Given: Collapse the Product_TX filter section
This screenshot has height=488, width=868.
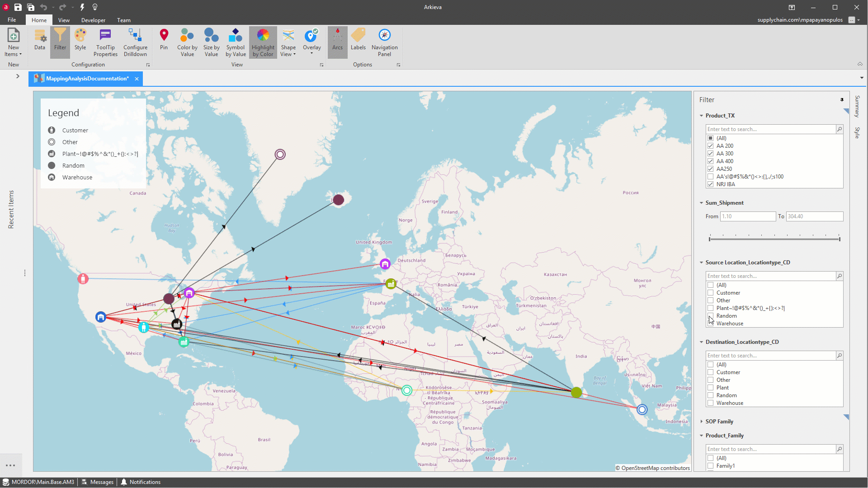Looking at the screenshot, I should (702, 116).
